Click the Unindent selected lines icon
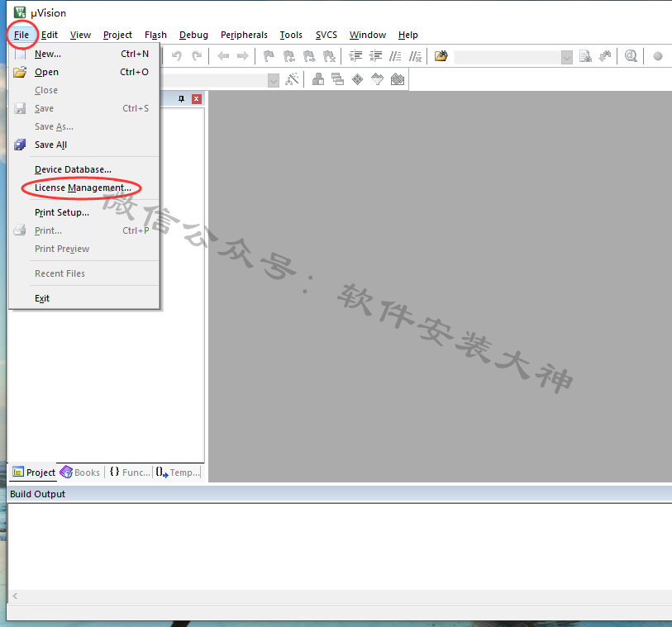The height and width of the screenshot is (627, 672). pos(375,56)
